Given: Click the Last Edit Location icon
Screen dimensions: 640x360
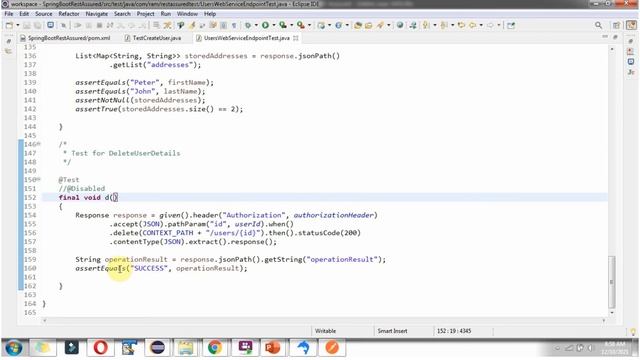Looking at the screenshot, I should pyautogui.click(x=461, y=25).
